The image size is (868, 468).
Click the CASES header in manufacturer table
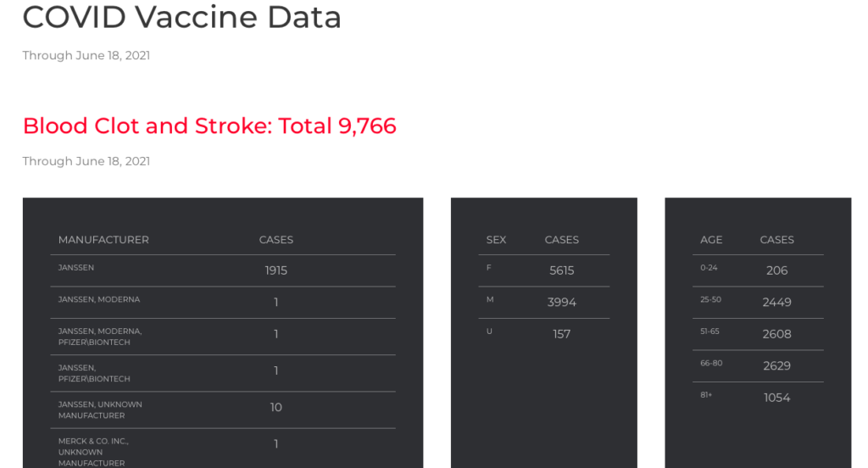tap(275, 240)
